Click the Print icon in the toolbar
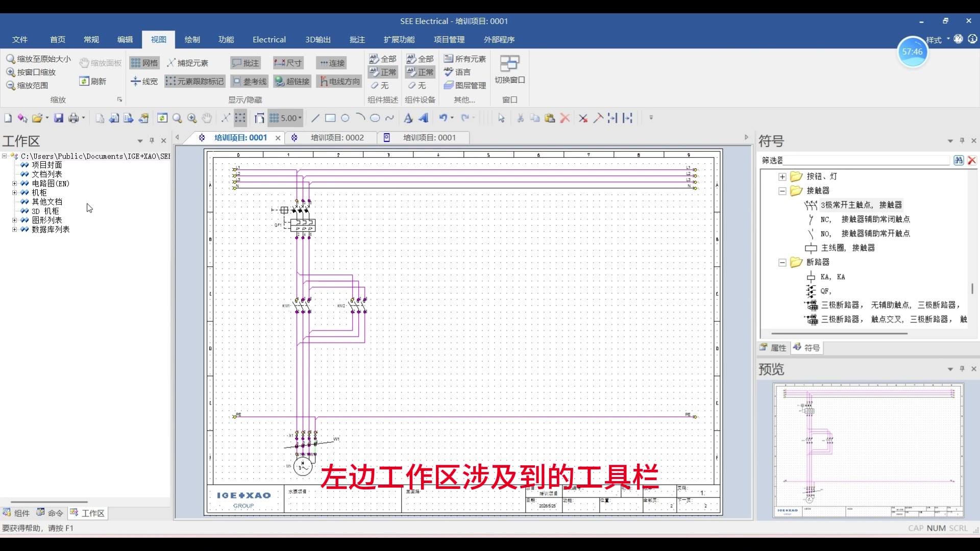 pyautogui.click(x=74, y=118)
